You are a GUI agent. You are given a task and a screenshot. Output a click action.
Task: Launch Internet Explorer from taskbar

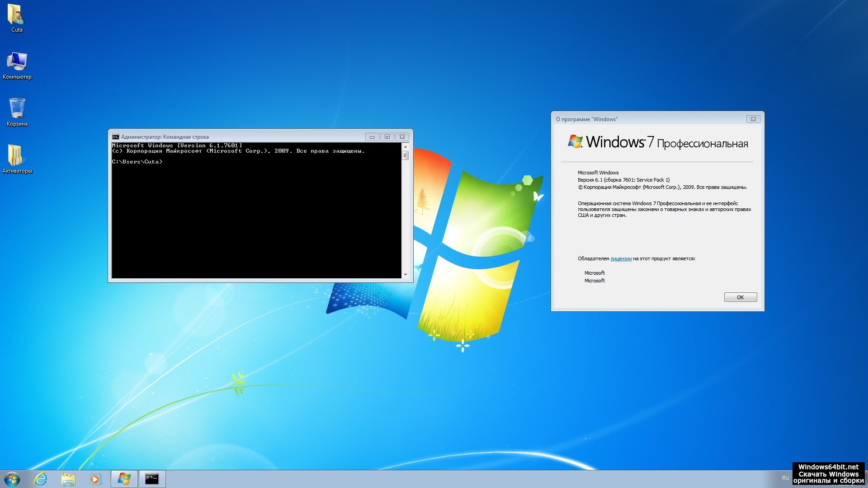click(x=41, y=479)
